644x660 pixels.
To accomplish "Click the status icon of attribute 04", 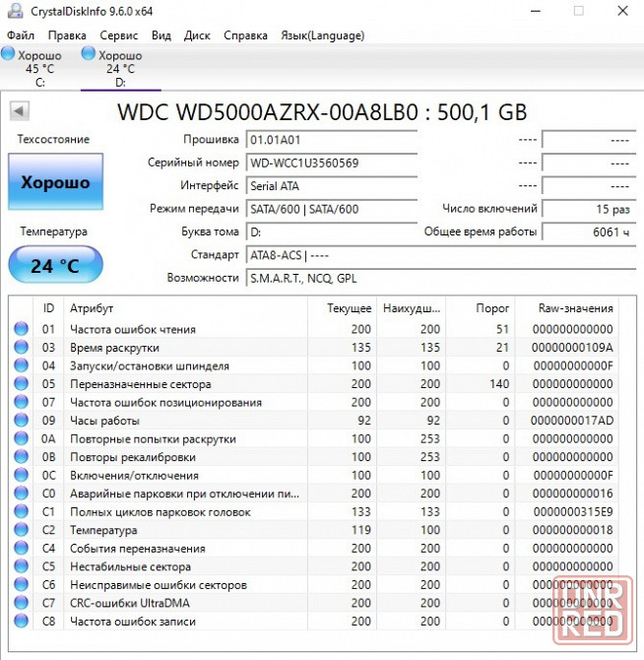I will click(x=21, y=365).
